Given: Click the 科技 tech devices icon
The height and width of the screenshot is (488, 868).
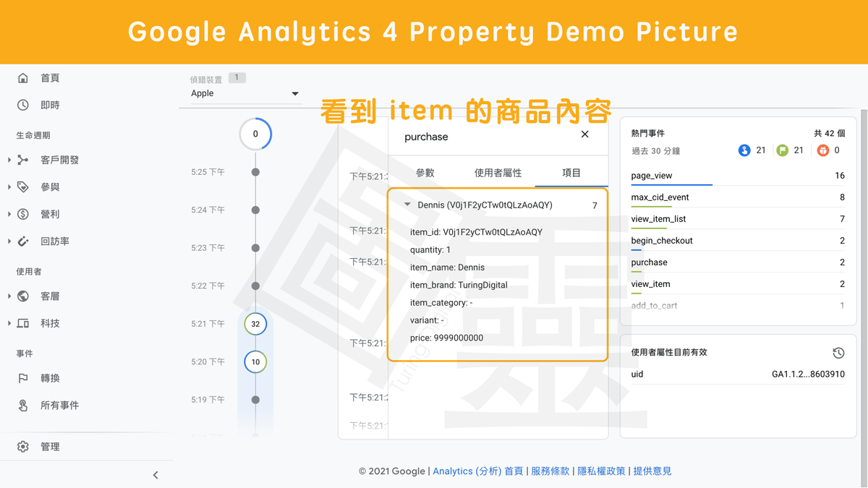Looking at the screenshot, I should pos(23,323).
